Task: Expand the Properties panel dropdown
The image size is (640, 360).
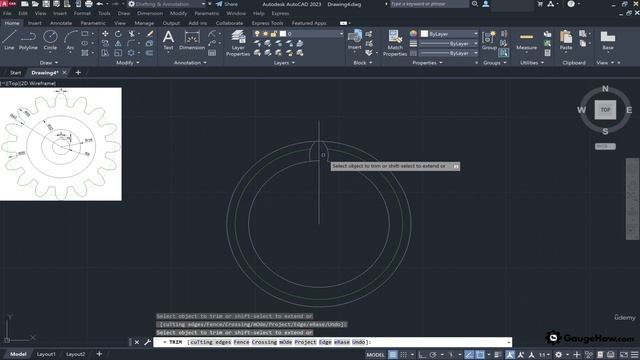Action: point(427,62)
